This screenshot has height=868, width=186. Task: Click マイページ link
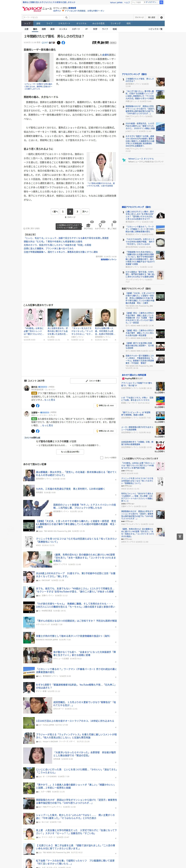point(139,18)
